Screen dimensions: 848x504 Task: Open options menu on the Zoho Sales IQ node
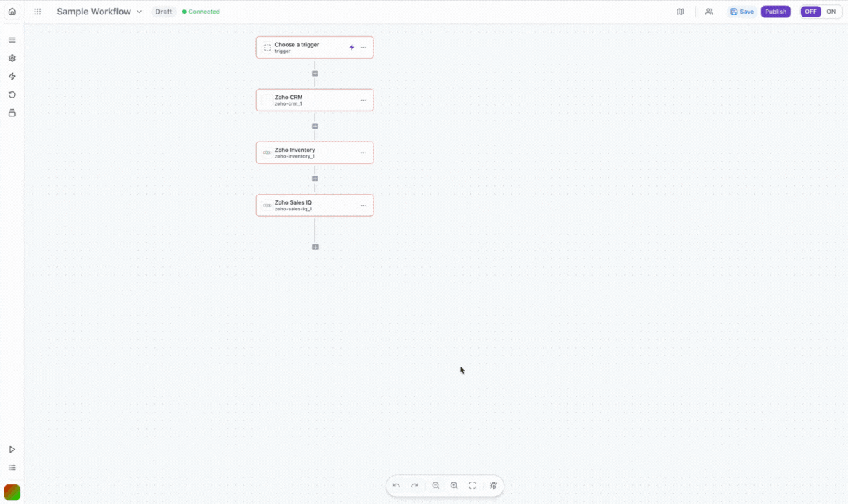click(x=363, y=205)
